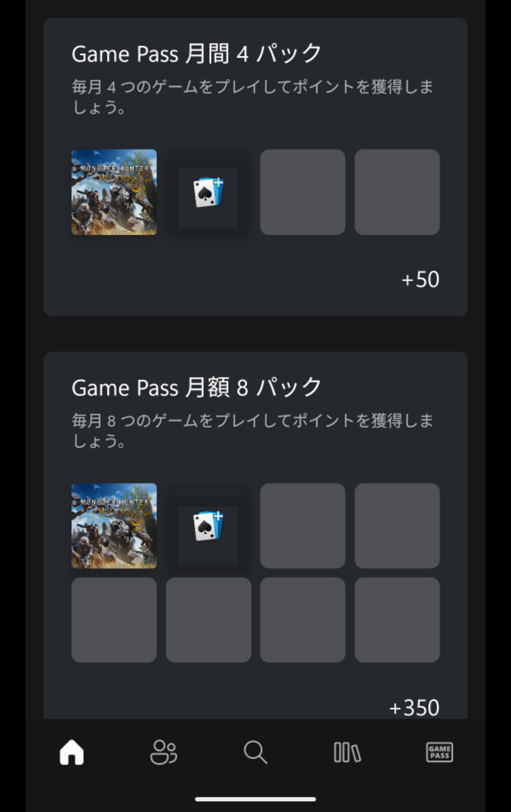
Task: Select last empty slot in 8 パック bottom row
Action: point(397,620)
